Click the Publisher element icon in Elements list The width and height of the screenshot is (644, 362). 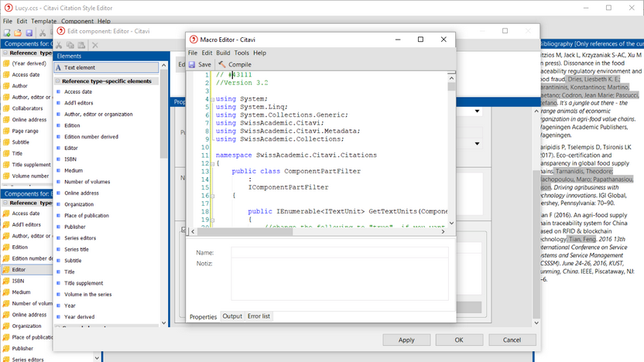58,227
